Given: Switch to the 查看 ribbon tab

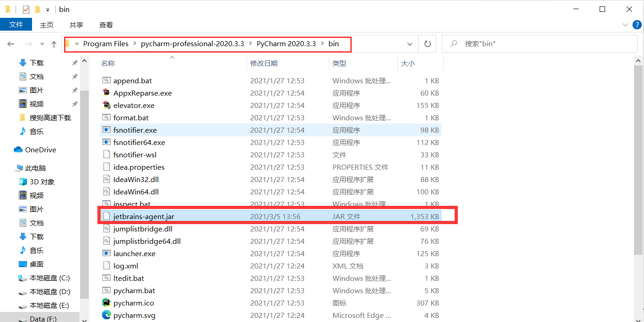Looking at the screenshot, I should tap(106, 25).
